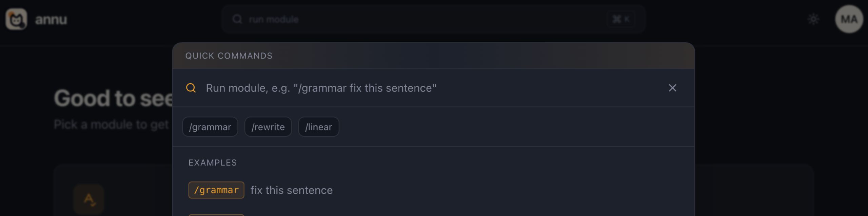This screenshot has width=868, height=216.
Task: Select the /grammar quick command chip
Action: pos(210,127)
